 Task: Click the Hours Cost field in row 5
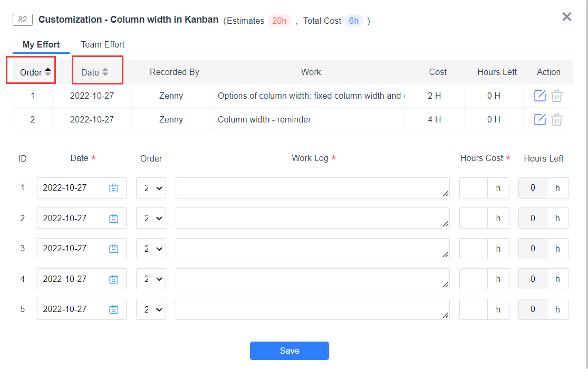click(x=473, y=309)
